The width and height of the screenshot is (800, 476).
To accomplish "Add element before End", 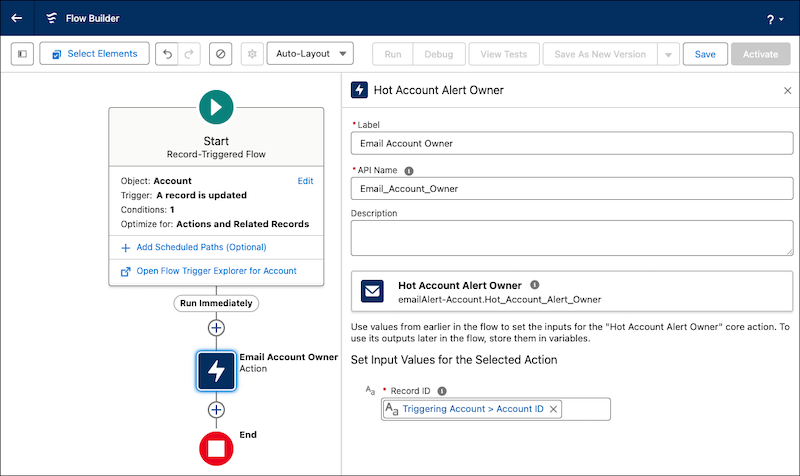I will coord(216,409).
